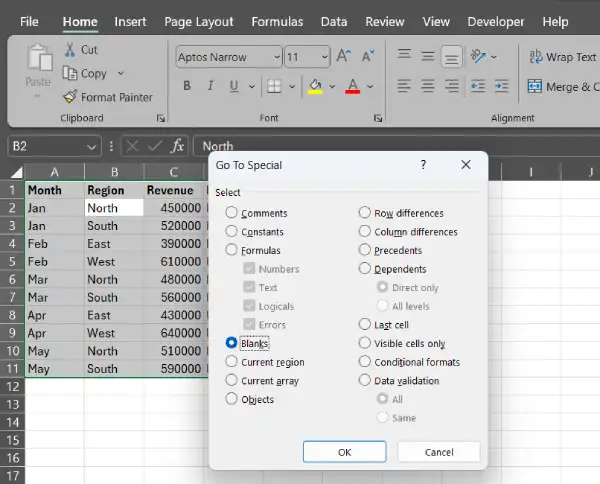Screen dimensions: 600x484
Task: Select the Objects radio option
Action: [x=231, y=399]
